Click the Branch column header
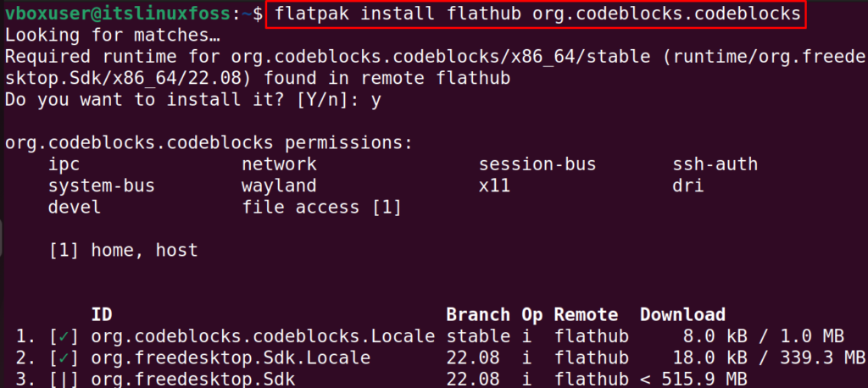This screenshot has height=388, width=868. pyautogui.click(x=478, y=314)
